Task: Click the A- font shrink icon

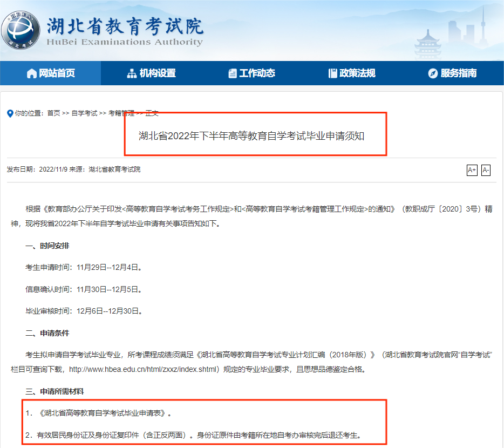Action: (x=486, y=170)
